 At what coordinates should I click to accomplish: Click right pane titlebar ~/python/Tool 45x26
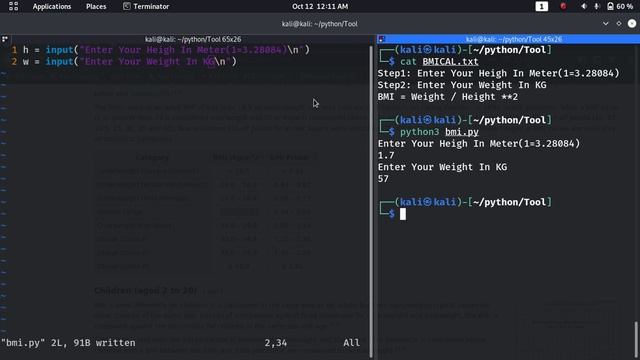click(513, 39)
